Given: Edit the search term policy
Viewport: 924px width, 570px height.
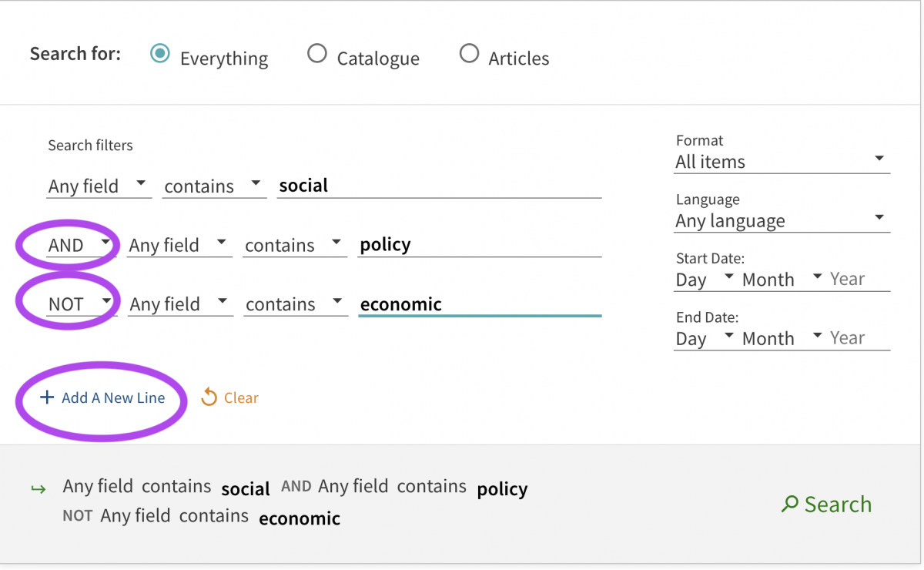Looking at the screenshot, I should 480,245.
